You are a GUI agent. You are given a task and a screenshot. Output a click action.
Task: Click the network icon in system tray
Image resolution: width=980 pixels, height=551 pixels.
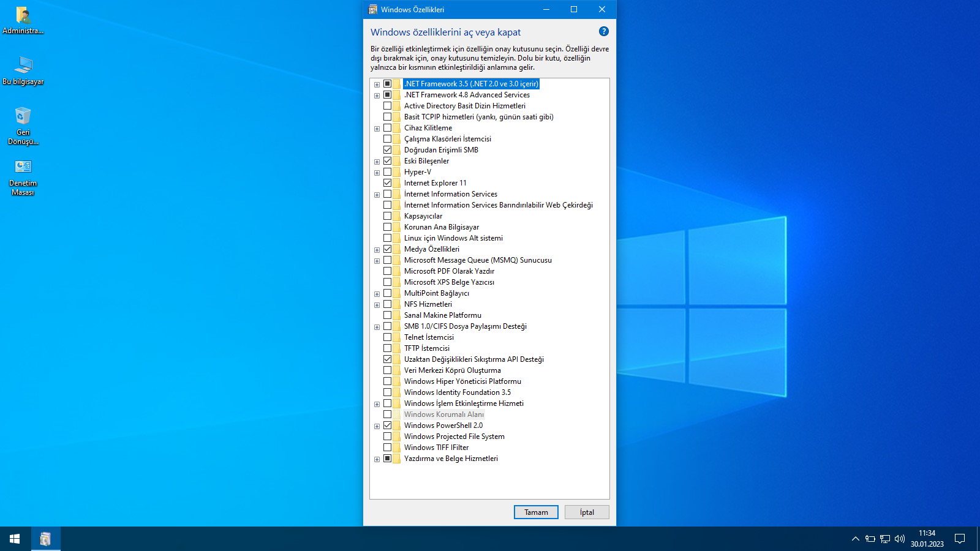(885, 539)
